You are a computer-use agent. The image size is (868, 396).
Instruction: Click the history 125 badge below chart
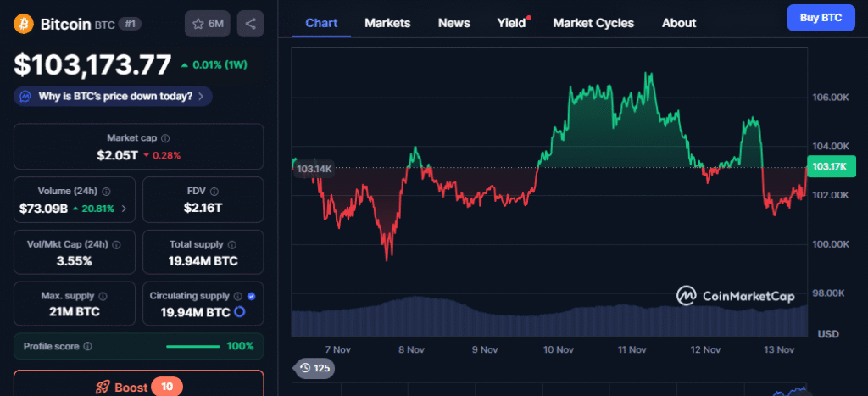tap(313, 368)
